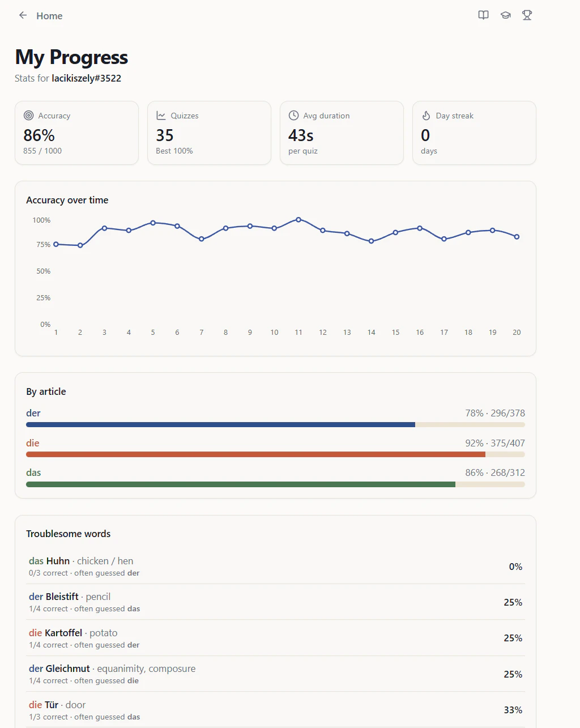Click the target icon on Accuracy card
Viewport: 580px width, 728px height.
click(x=28, y=116)
